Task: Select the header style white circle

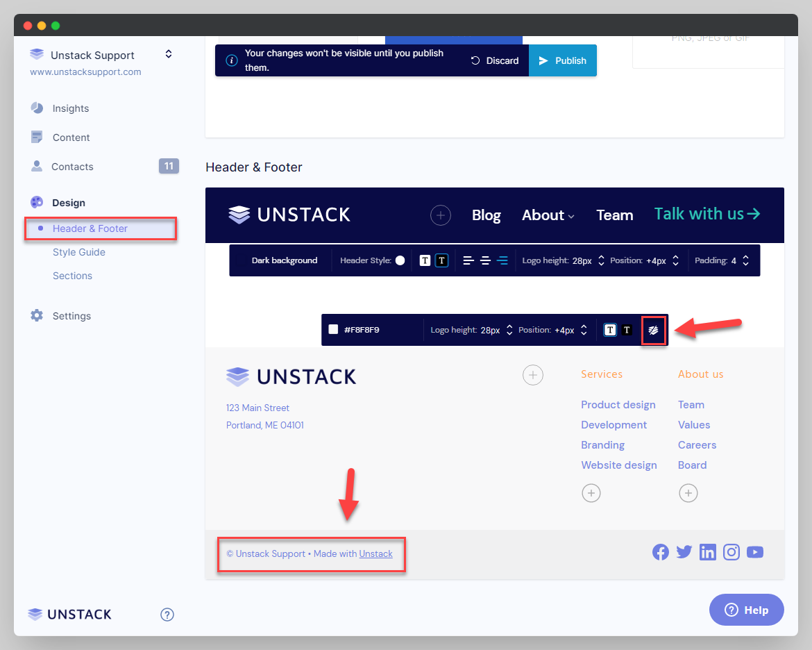Action: (400, 261)
